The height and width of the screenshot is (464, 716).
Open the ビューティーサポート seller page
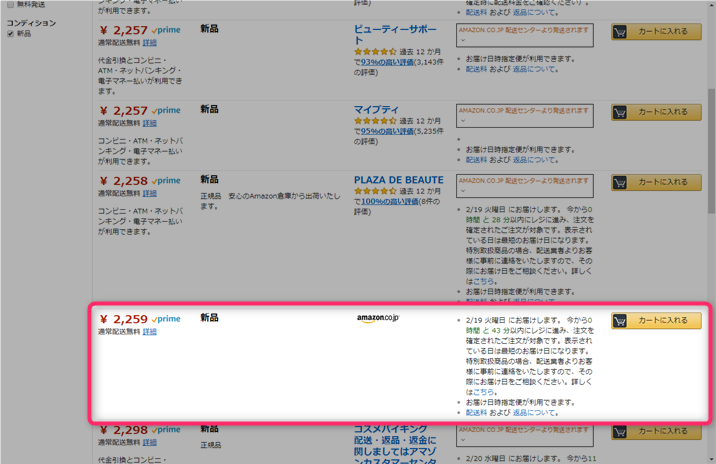pyautogui.click(x=395, y=35)
